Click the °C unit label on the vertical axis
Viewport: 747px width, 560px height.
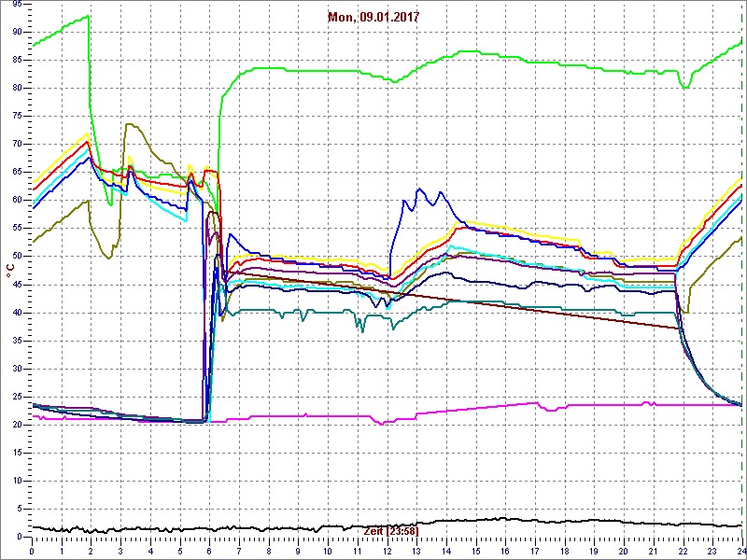click(x=9, y=269)
